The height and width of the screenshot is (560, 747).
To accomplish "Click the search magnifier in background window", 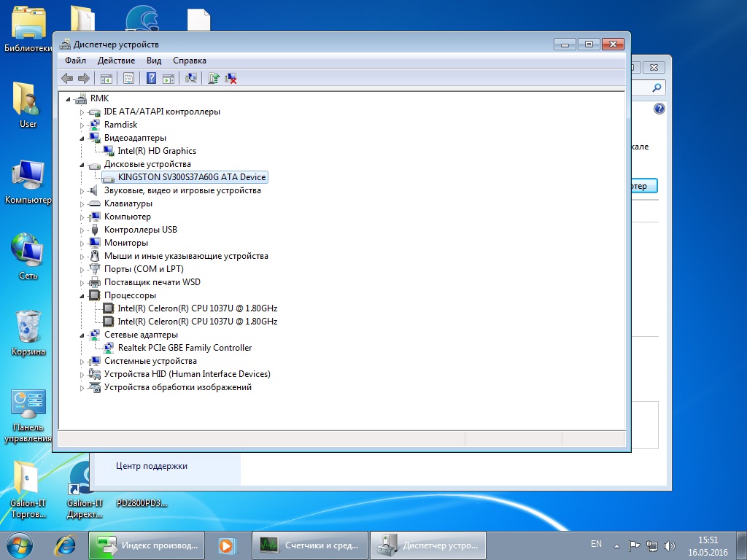I will [x=657, y=87].
